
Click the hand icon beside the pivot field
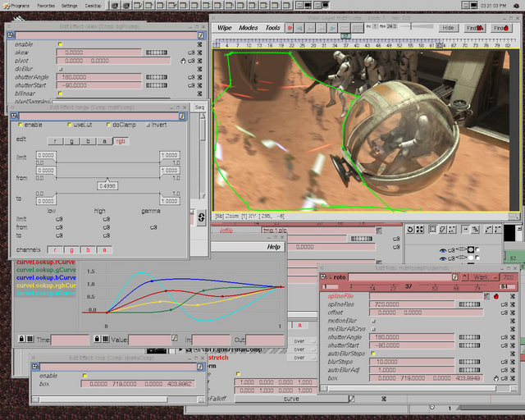point(182,61)
